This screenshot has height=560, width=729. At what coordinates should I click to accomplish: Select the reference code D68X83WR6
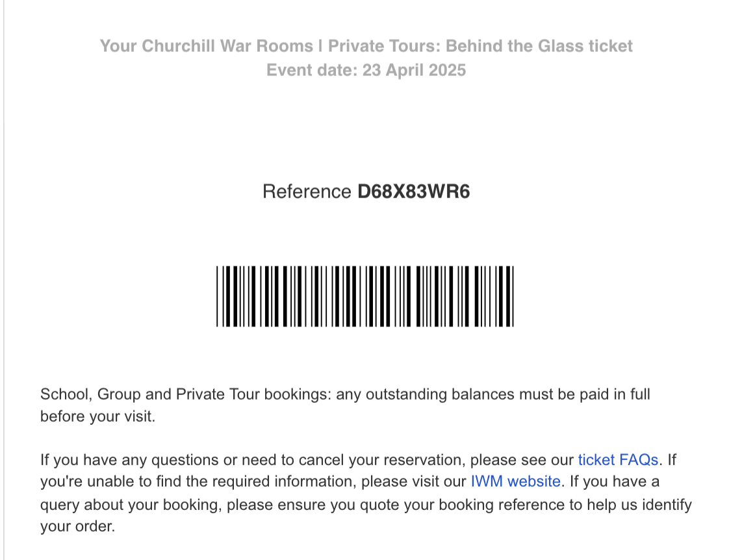pos(413,192)
